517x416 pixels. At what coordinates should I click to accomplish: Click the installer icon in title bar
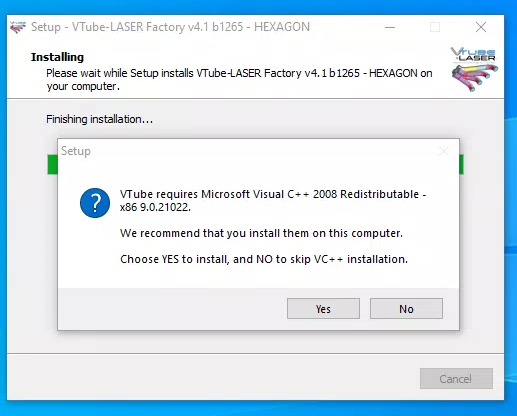click(18, 27)
